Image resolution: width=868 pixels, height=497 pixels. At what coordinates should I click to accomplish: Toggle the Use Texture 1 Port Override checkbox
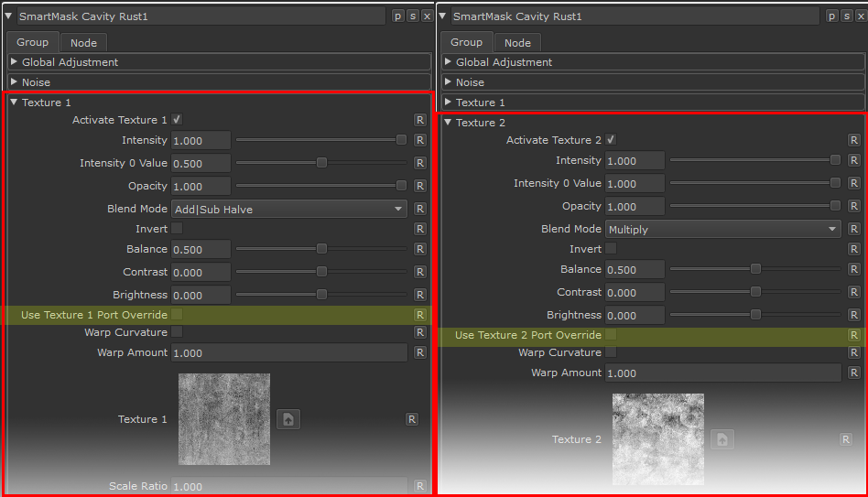point(177,315)
